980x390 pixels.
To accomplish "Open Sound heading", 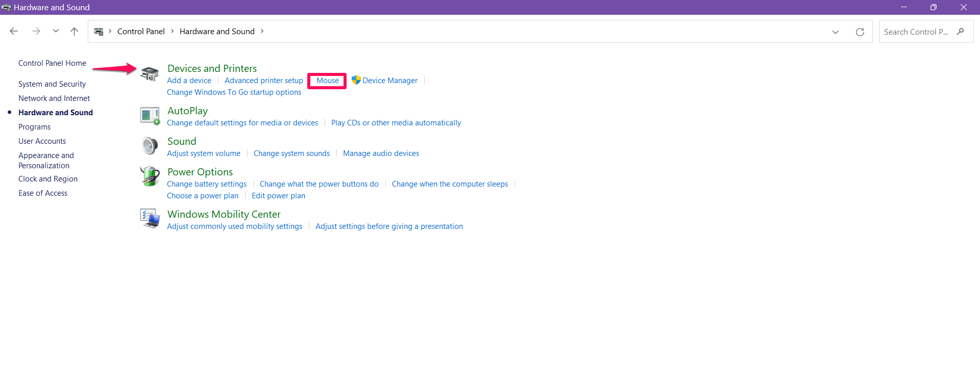I will tap(182, 141).
